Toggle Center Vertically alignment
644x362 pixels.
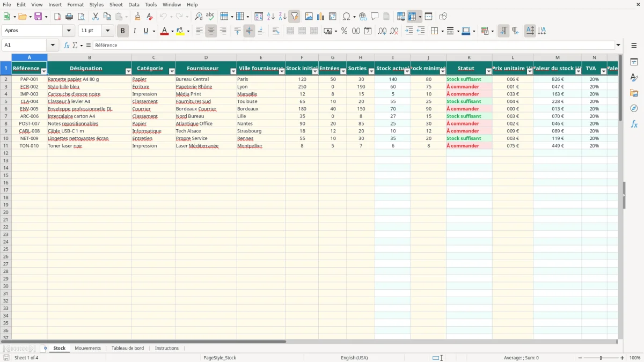[x=249, y=31]
